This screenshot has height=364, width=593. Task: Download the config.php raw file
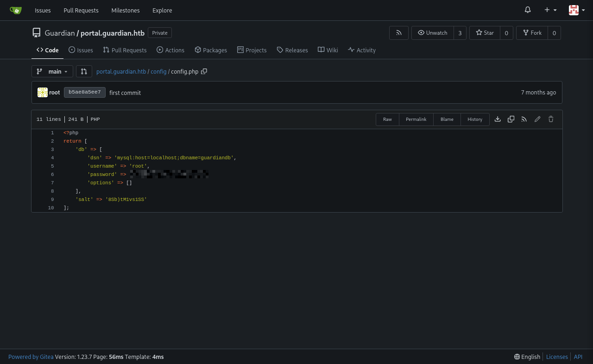pos(498,119)
